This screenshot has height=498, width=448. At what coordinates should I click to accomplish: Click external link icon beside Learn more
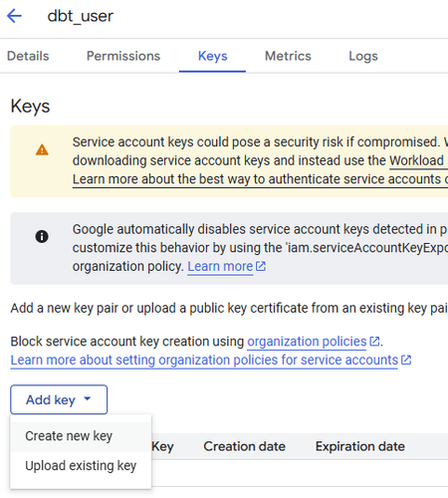pos(261,266)
